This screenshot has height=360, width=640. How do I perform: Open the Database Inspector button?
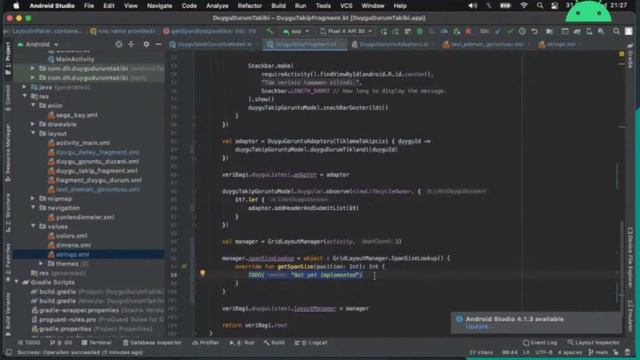point(152,342)
